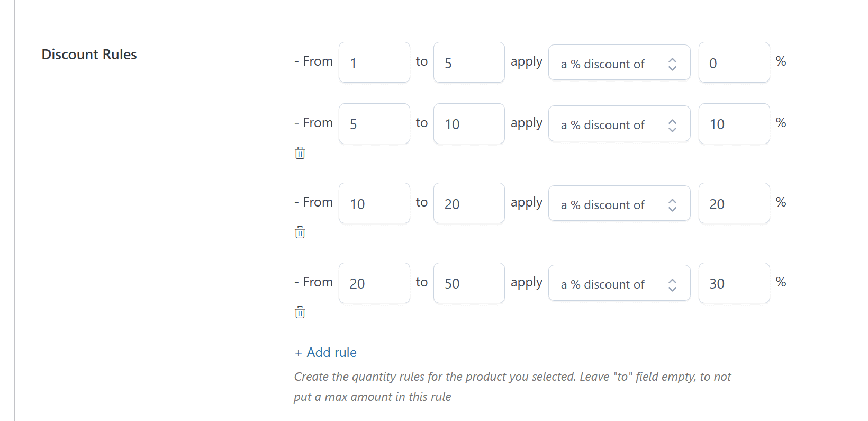This screenshot has width=868, height=421.
Task: Click the Discount Rules section heading
Action: (x=89, y=54)
